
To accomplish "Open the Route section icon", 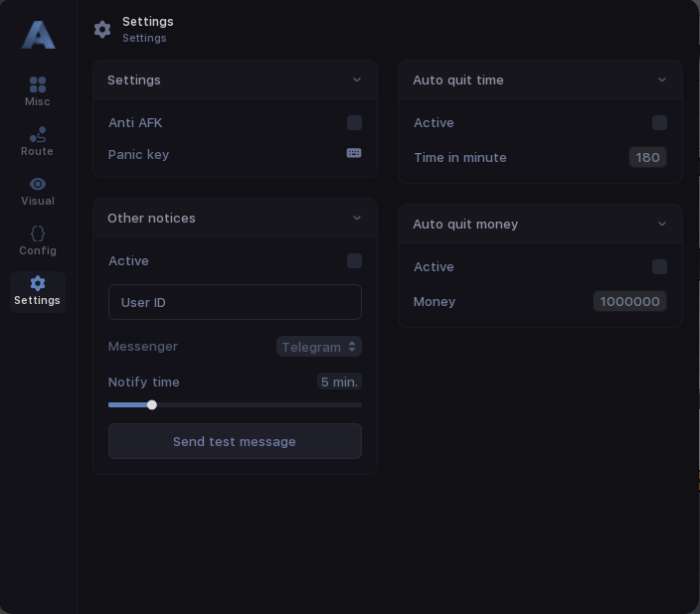I will [38, 135].
